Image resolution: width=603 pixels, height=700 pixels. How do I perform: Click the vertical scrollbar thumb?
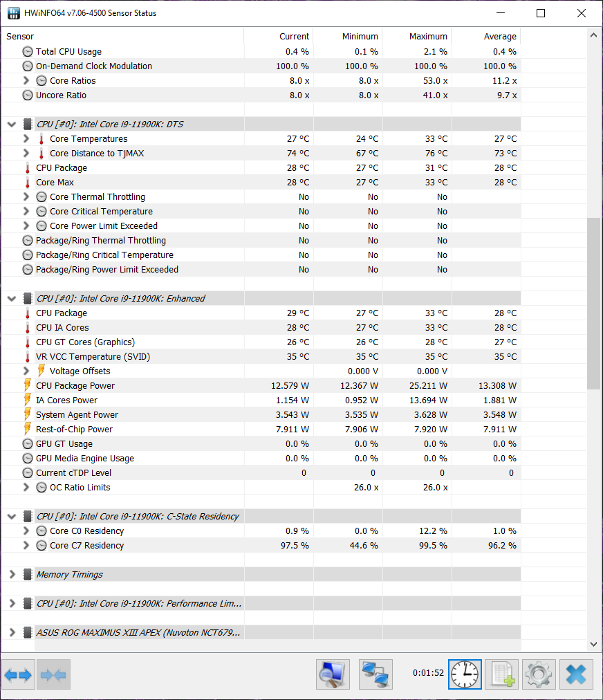coord(593,304)
